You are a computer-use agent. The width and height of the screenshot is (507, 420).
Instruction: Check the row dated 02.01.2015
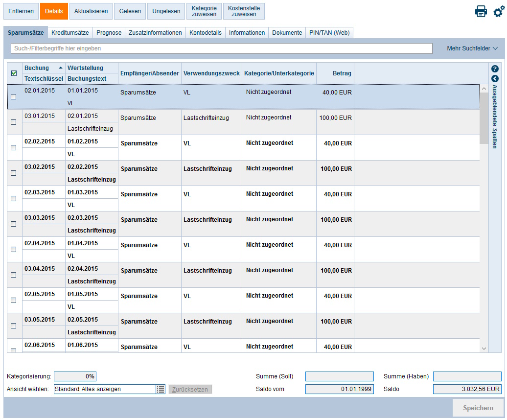14,96
